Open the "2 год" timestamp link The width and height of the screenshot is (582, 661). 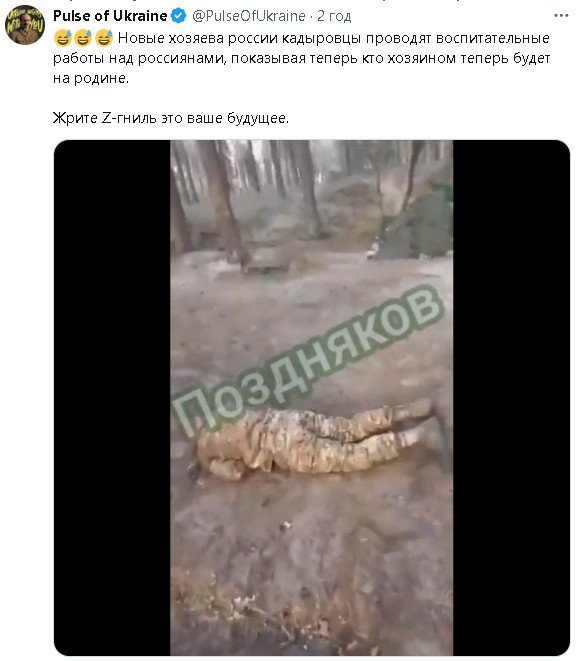[334, 16]
